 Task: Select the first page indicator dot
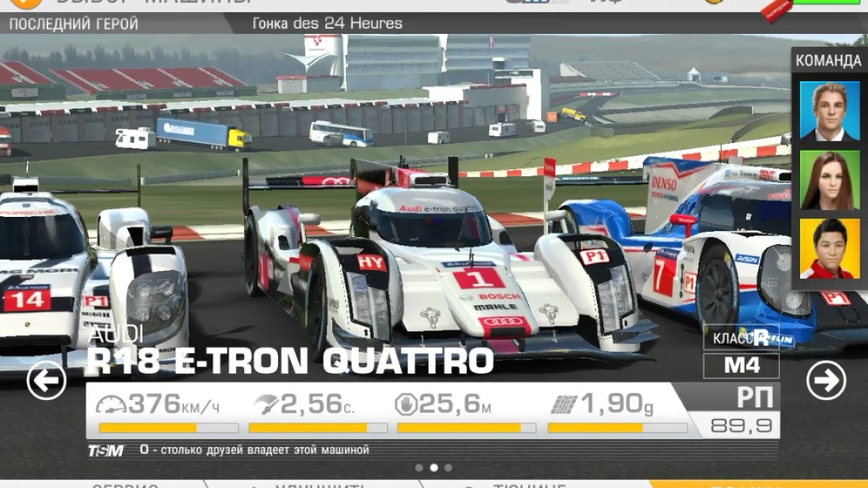click(x=419, y=467)
